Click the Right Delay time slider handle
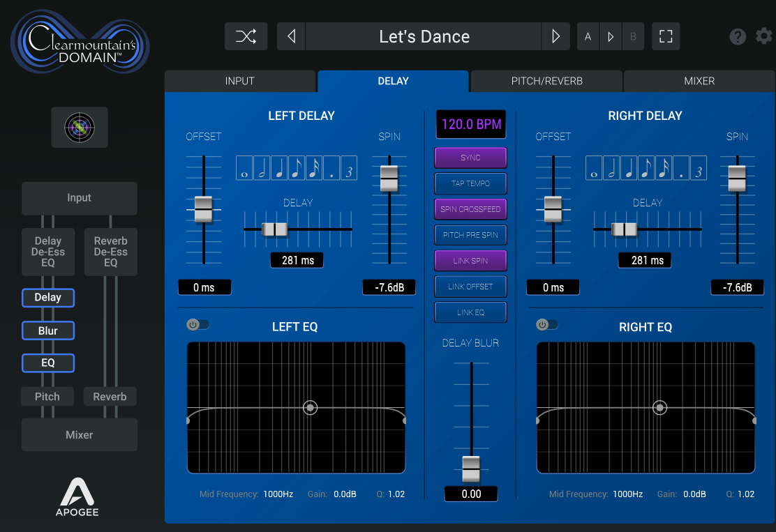Viewport: 776px width, 532px height. [624, 229]
